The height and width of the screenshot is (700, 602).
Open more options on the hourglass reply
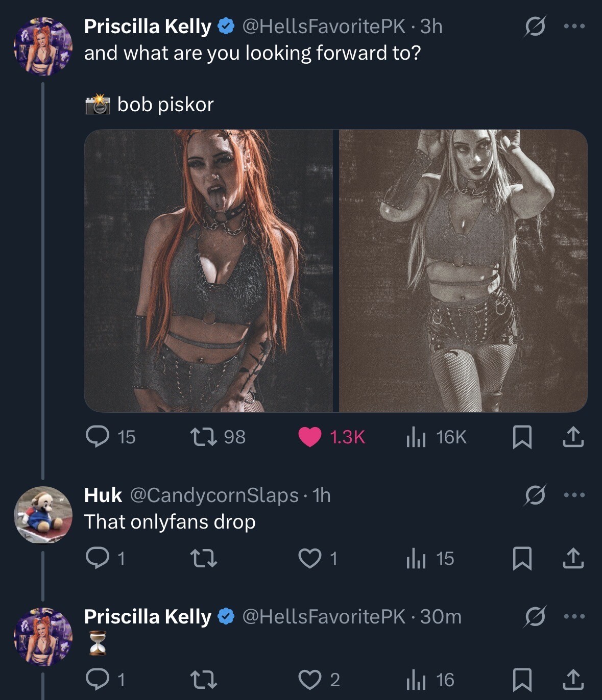[574, 616]
